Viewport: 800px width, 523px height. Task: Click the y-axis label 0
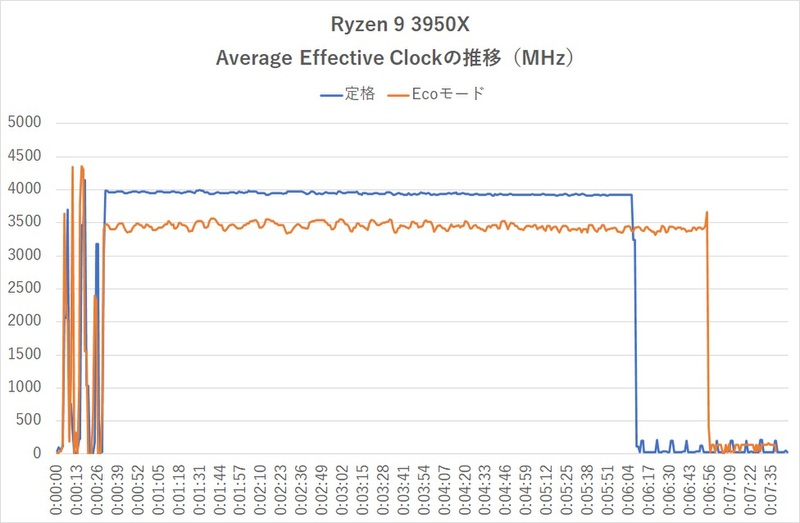37,453
